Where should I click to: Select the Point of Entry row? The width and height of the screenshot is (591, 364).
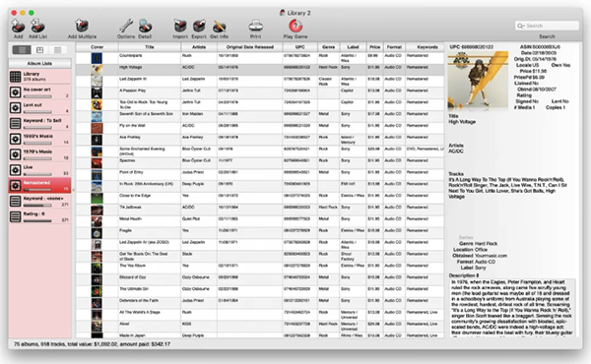click(260, 175)
